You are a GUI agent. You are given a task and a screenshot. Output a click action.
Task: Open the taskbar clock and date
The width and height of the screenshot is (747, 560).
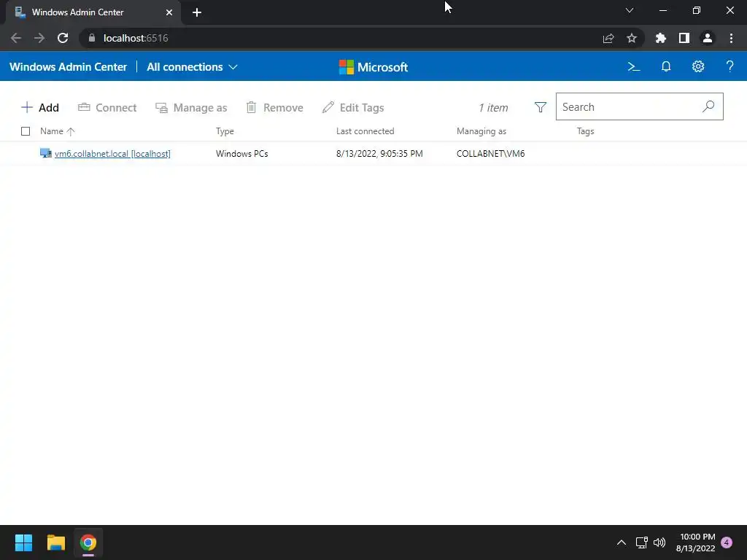click(x=695, y=542)
